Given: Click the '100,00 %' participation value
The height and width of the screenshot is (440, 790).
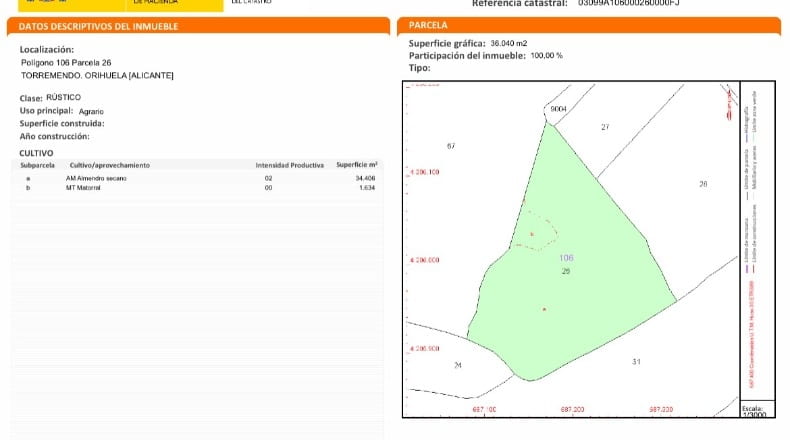Looking at the screenshot, I should 547,56.
